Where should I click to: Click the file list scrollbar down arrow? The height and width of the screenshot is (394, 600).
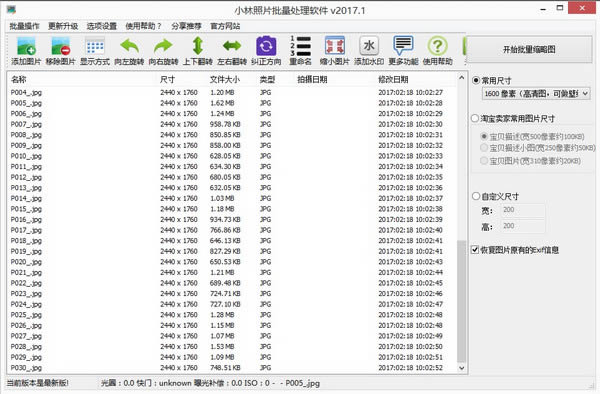[x=461, y=368]
